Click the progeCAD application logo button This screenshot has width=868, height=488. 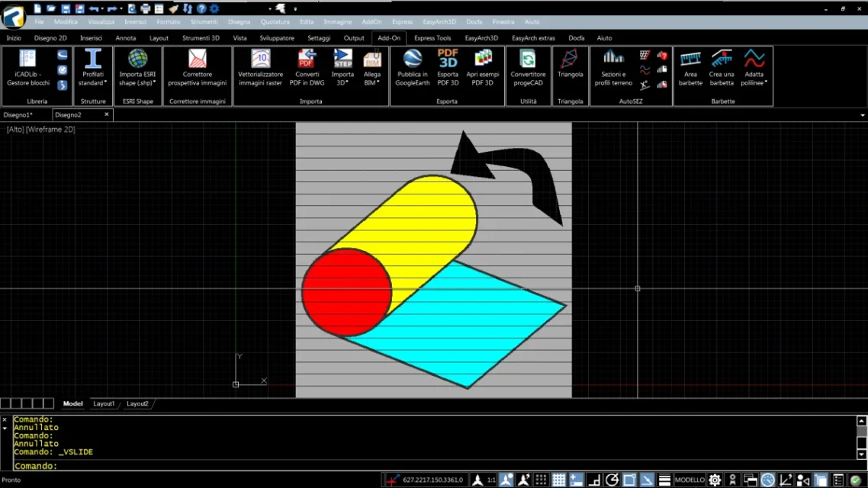13,15
